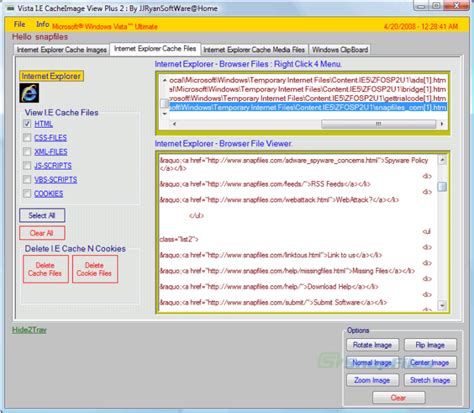Select the bridge[1].htm file row
Screen dimensions: 474x413
pyautogui.click(x=308, y=89)
